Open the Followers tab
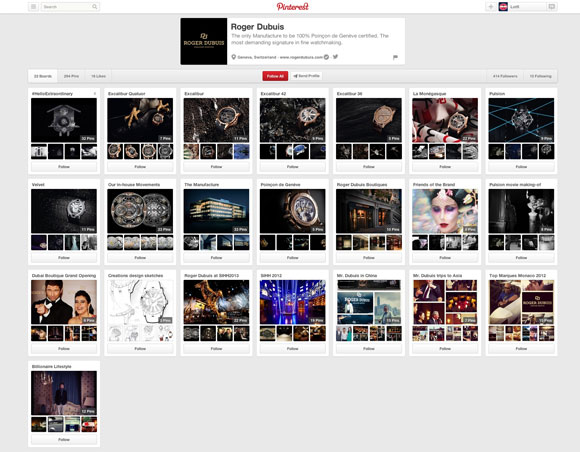This screenshot has width=580, height=452. coord(505,76)
